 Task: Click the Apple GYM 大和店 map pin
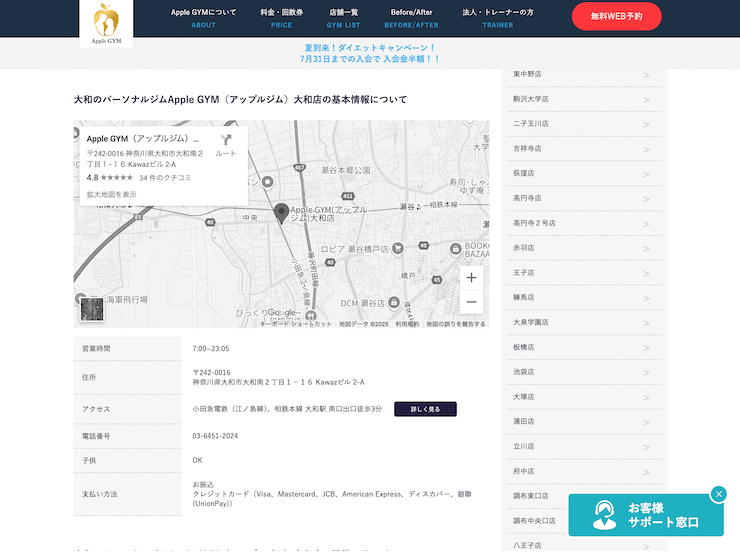click(281, 214)
